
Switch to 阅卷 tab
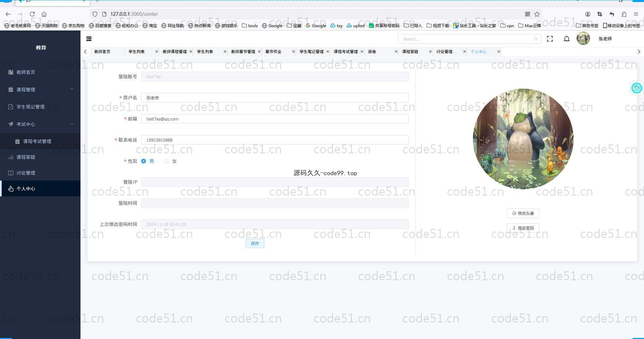372,52
